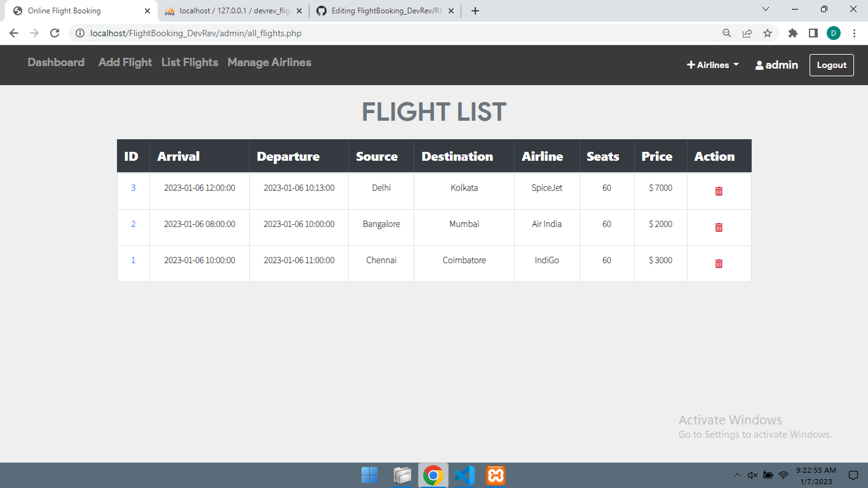Switch to the Dashboard menu item
Image resolution: width=868 pixels, height=488 pixels.
tap(56, 62)
